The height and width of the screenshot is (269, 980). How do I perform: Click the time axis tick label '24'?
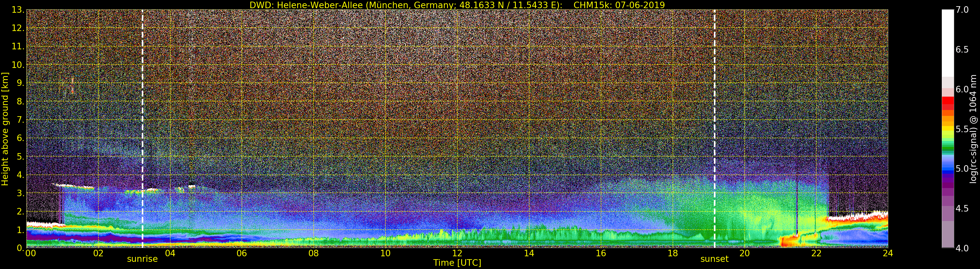pyautogui.click(x=888, y=253)
